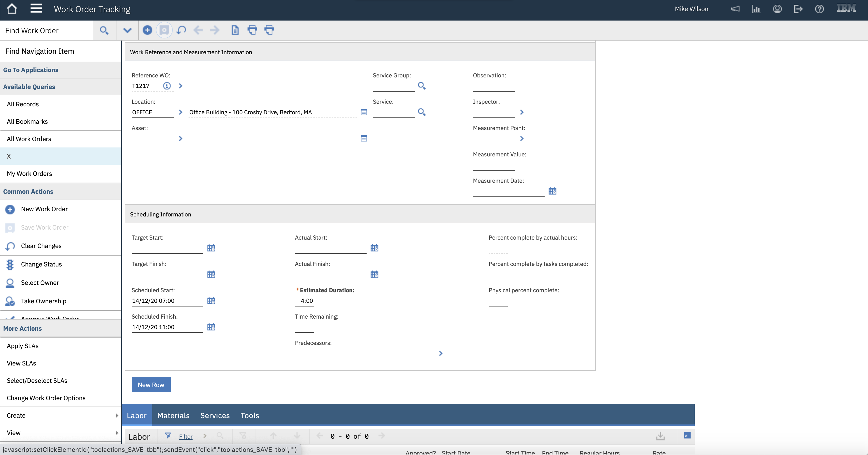Switch to the Materials tab
The image size is (868, 455).
coord(173,415)
